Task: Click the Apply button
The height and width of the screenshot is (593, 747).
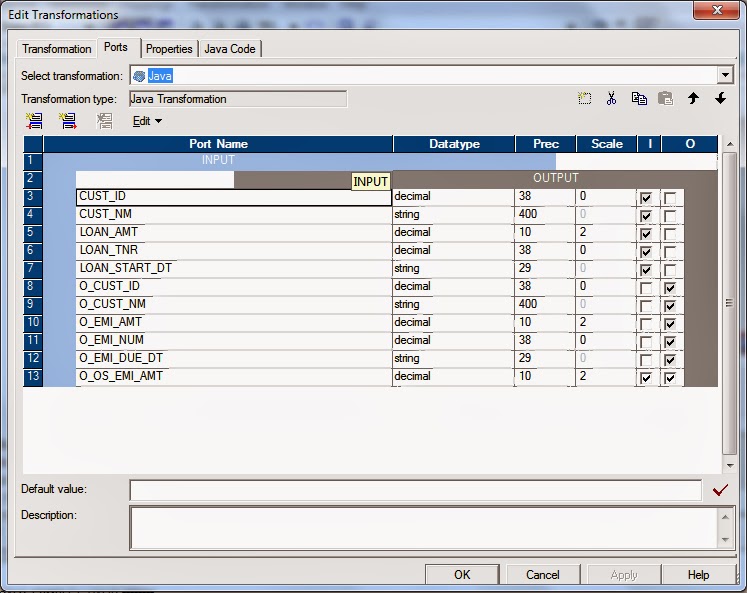Action: [x=624, y=574]
